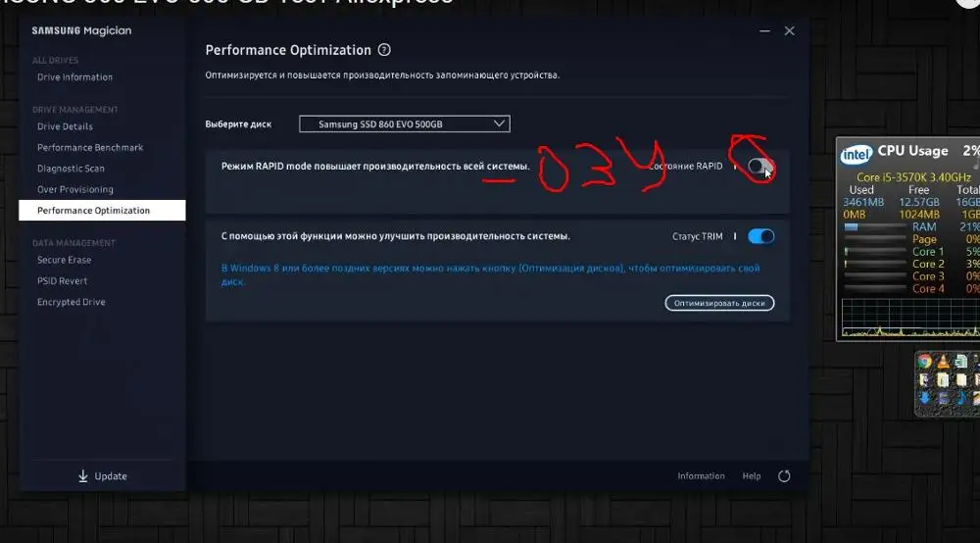This screenshot has height=543, width=980.
Task: Close the Samsung Magician window
Action: (789, 30)
